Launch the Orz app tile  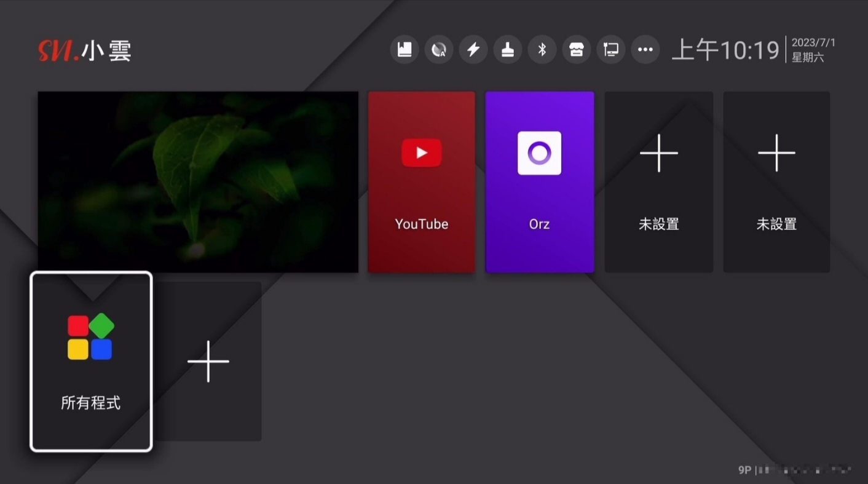click(x=539, y=182)
